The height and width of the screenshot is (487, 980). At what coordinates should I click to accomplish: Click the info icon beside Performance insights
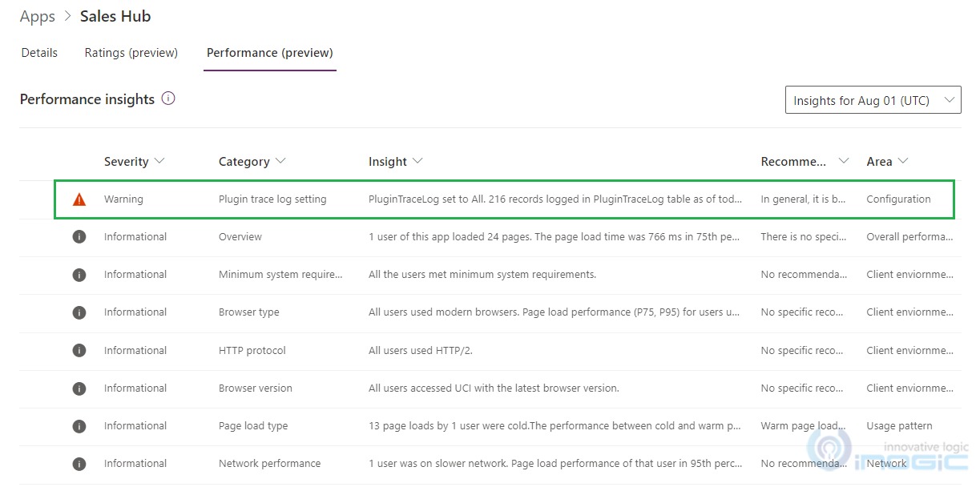pyautogui.click(x=168, y=99)
